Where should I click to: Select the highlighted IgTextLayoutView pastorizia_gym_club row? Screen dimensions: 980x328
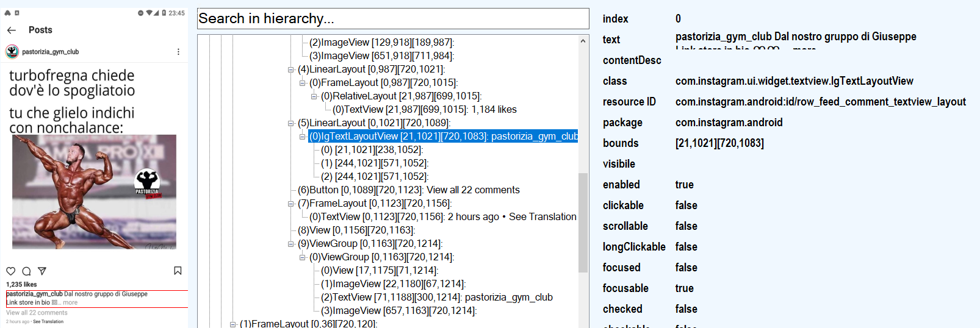tap(443, 137)
